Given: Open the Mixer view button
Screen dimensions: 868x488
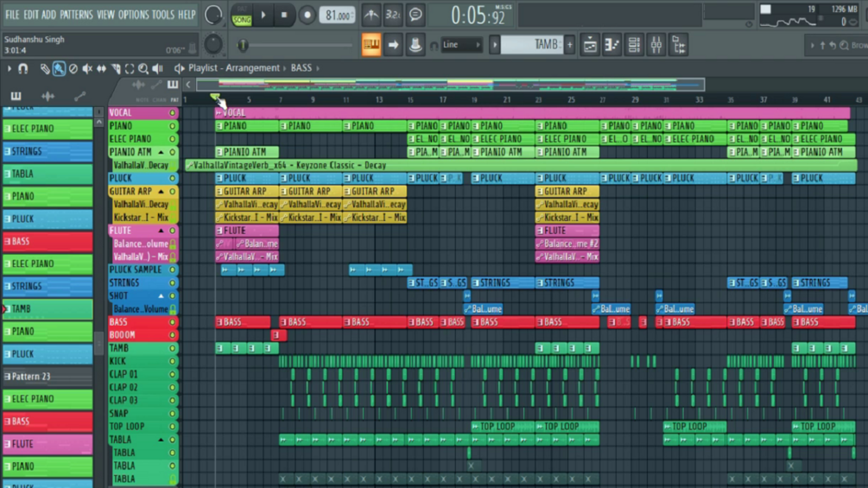Looking at the screenshot, I should coord(656,45).
